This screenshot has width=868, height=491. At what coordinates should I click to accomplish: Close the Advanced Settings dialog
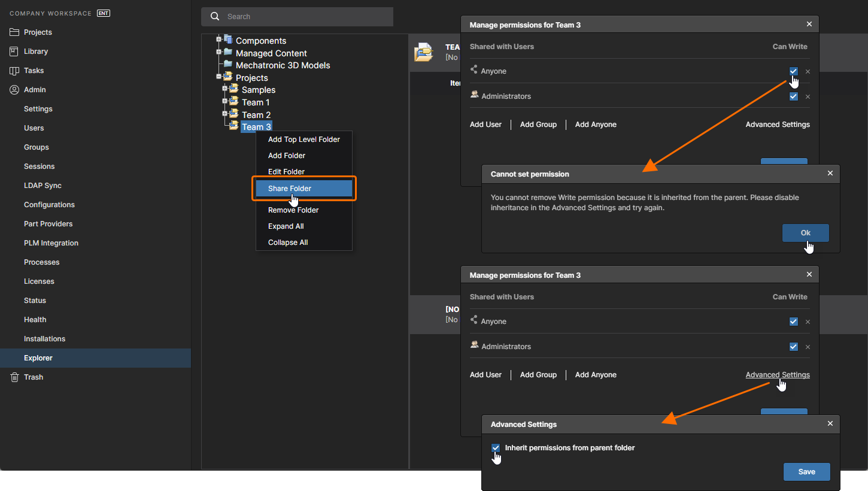[830, 424]
